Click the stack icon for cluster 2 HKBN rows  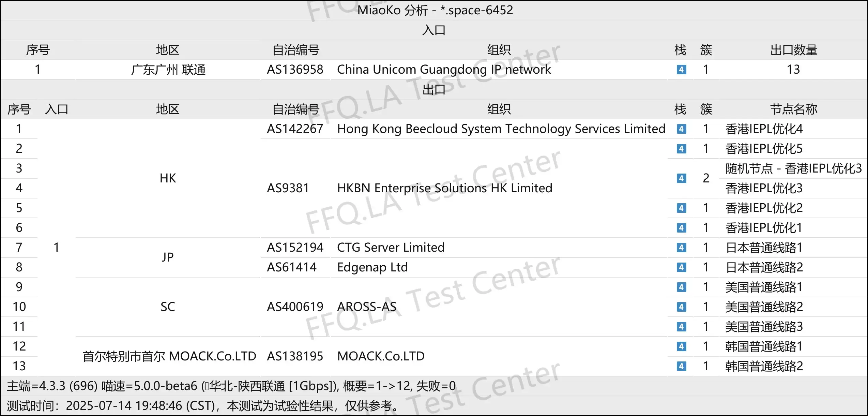tap(681, 178)
